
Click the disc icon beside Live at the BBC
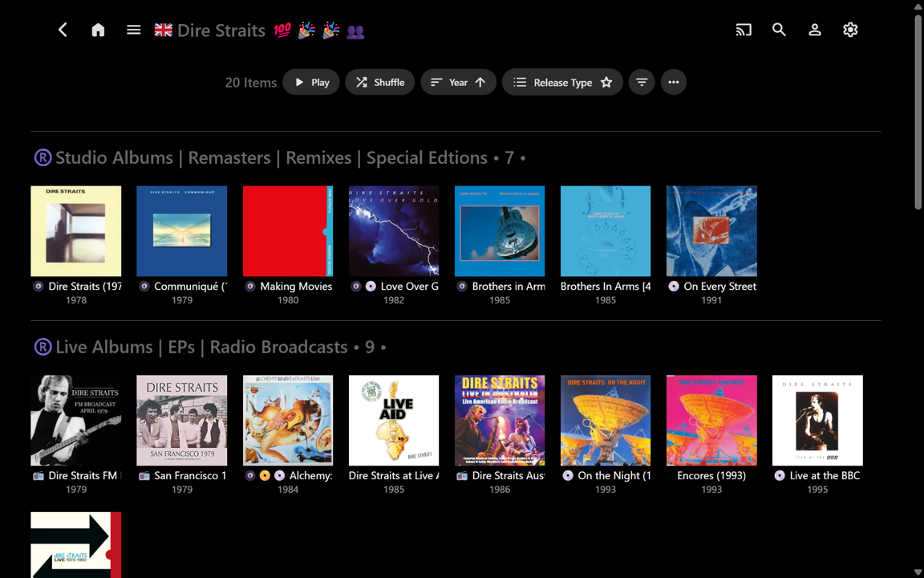coord(779,475)
